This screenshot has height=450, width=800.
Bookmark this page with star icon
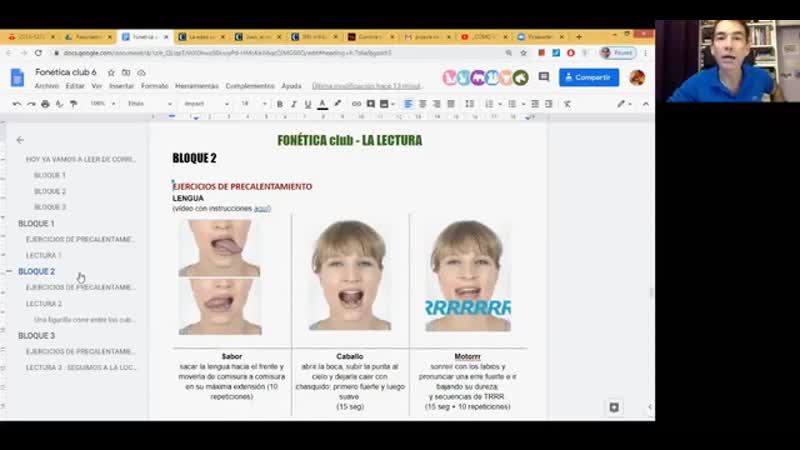tap(523, 53)
